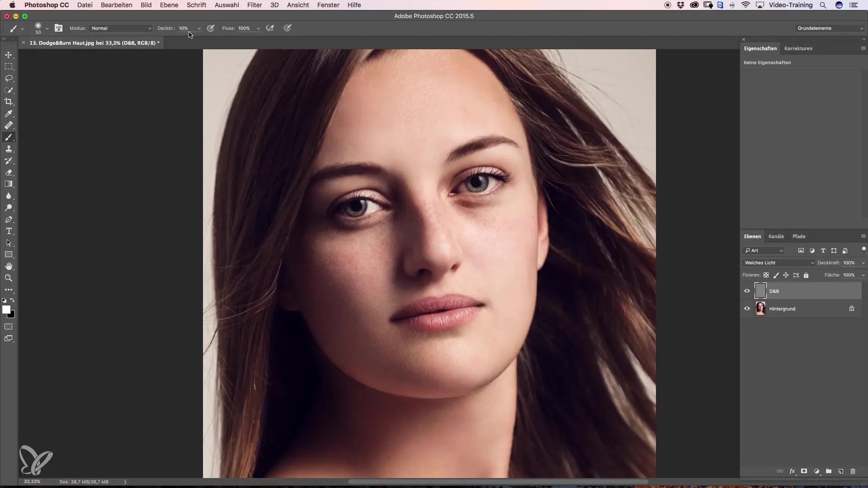Image resolution: width=868 pixels, height=488 pixels.
Task: Open the Modus blend mode dropdown
Action: (121, 28)
